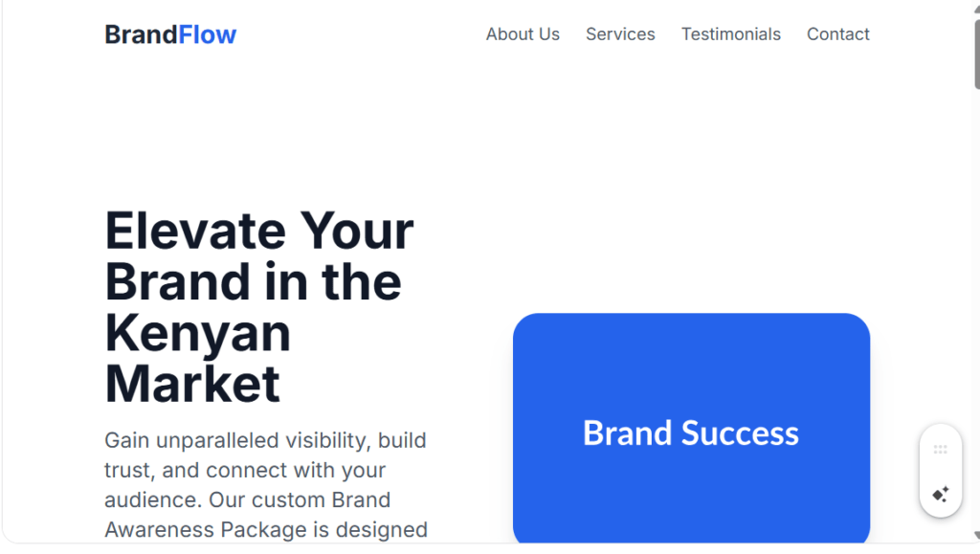Click the vertical scrollbar thumb

coord(976,55)
